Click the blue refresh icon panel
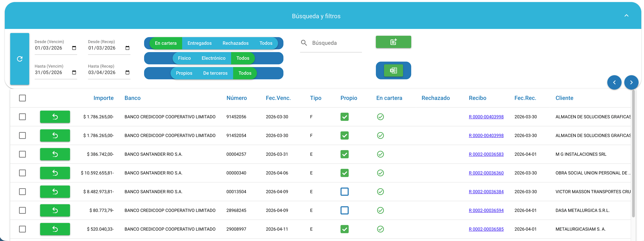This screenshot has height=241, width=644. pyautogui.click(x=20, y=59)
